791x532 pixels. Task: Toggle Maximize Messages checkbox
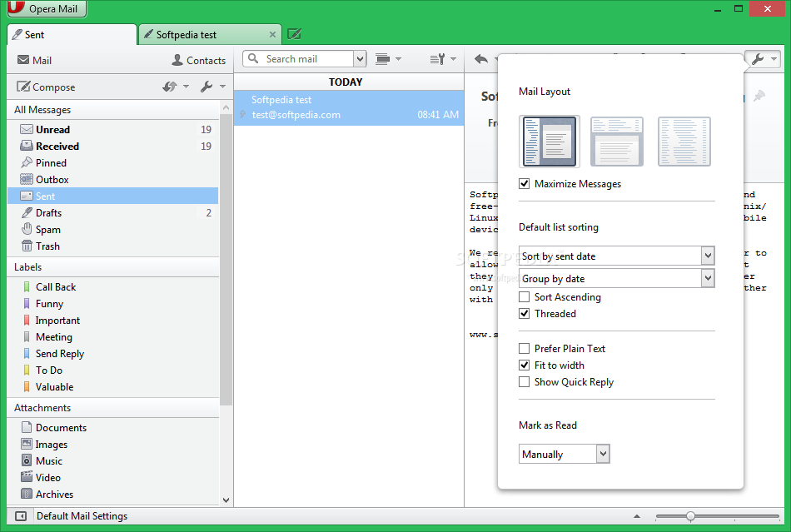[524, 183]
